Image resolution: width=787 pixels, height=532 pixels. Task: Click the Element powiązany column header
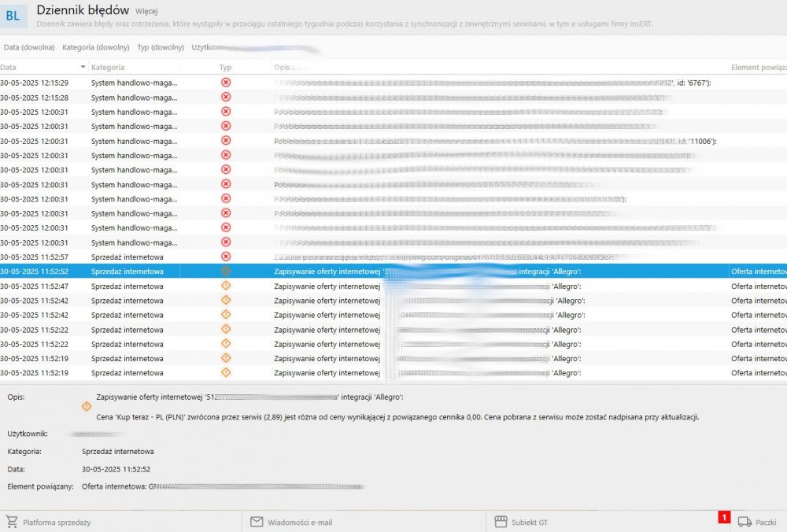click(x=758, y=68)
